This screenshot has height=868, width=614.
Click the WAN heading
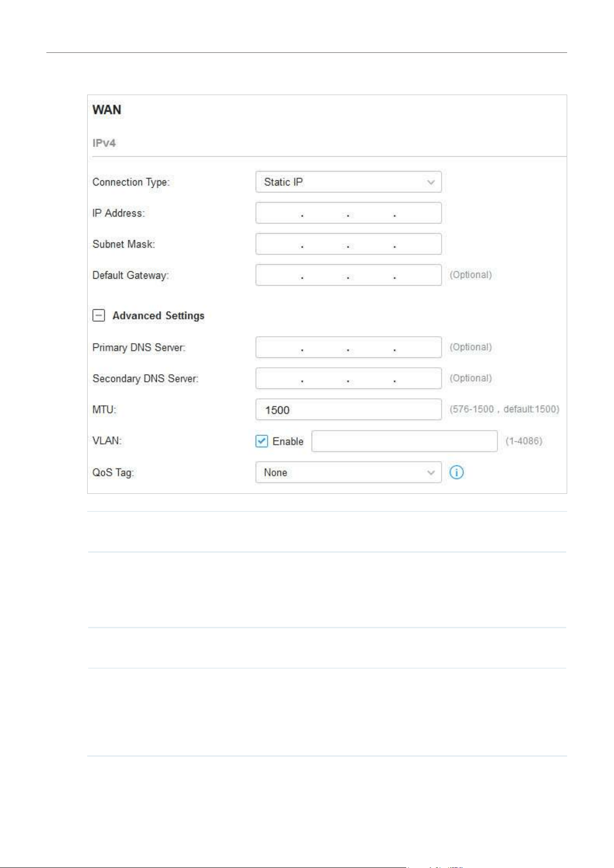(107, 110)
